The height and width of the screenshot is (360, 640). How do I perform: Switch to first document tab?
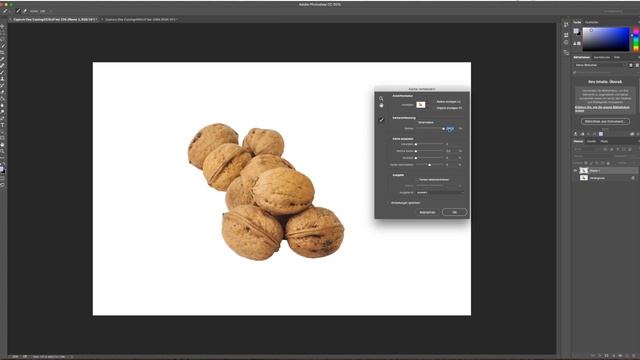point(54,19)
